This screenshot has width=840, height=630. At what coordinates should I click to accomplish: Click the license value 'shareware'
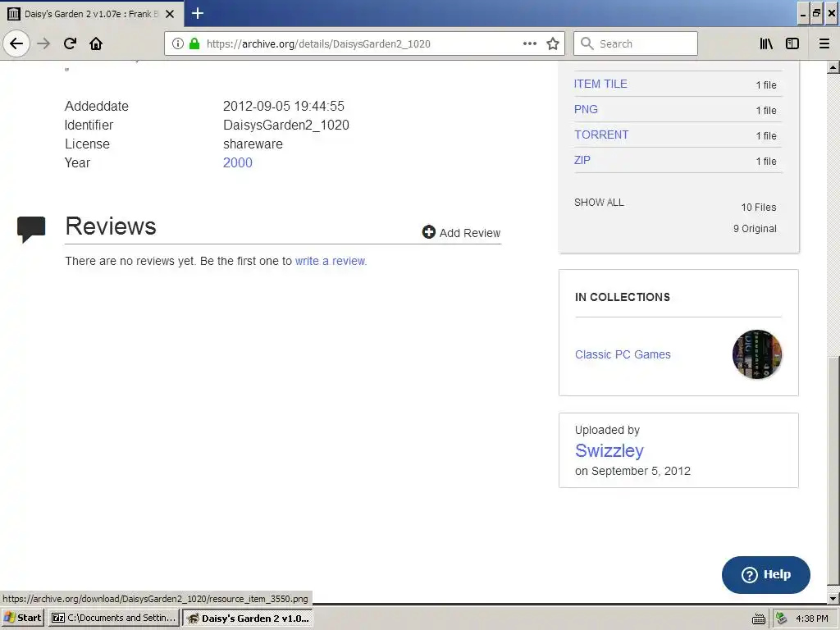253,144
